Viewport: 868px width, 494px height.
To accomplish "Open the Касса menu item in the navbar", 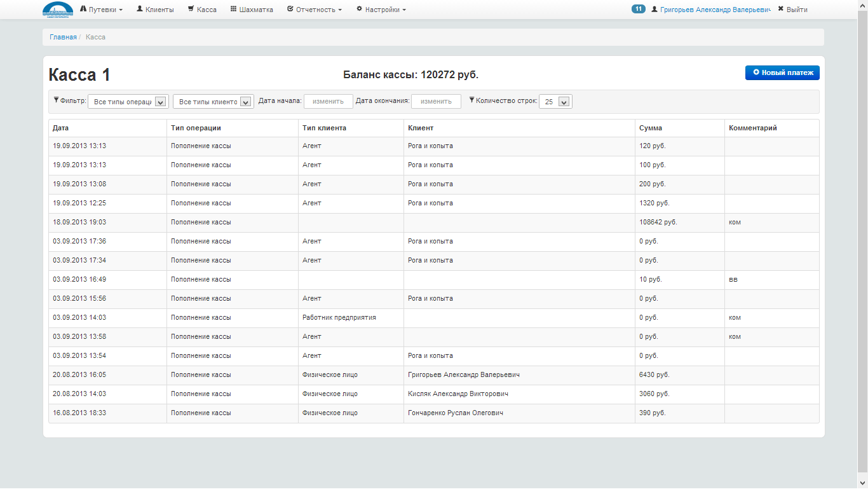I will (x=202, y=10).
